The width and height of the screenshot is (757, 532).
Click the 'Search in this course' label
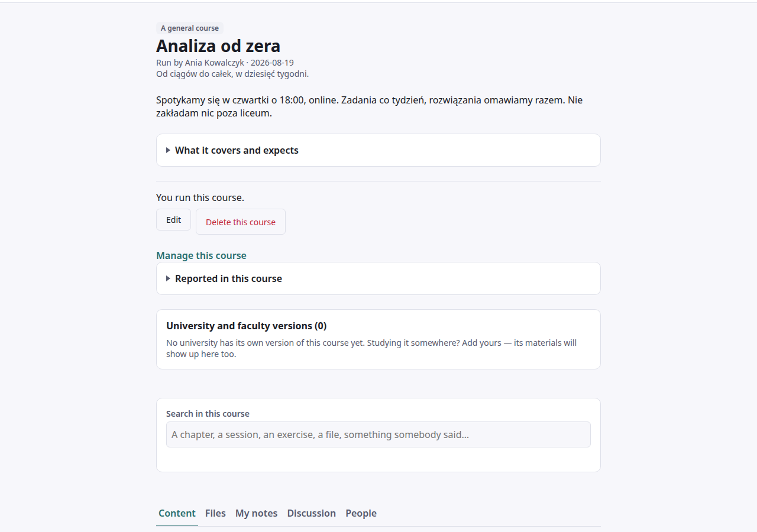208,414
